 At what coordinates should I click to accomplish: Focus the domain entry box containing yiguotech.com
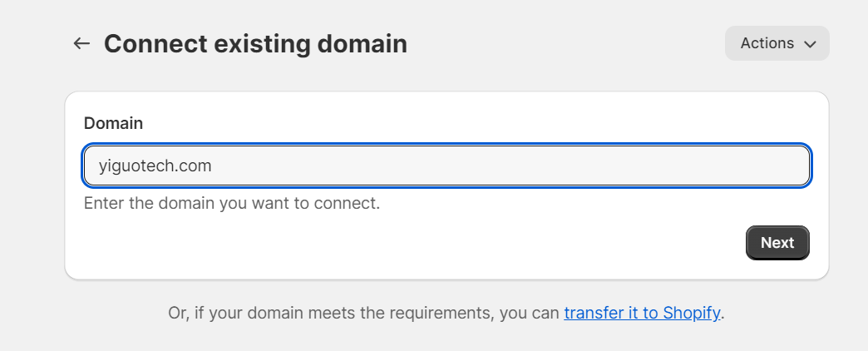coord(446,166)
